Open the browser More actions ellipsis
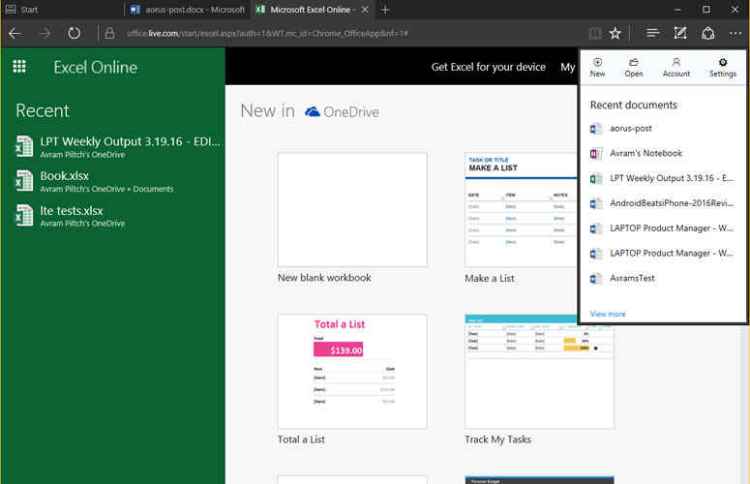Image resolution: width=750 pixels, height=484 pixels. pyautogui.click(x=735, y=33)
